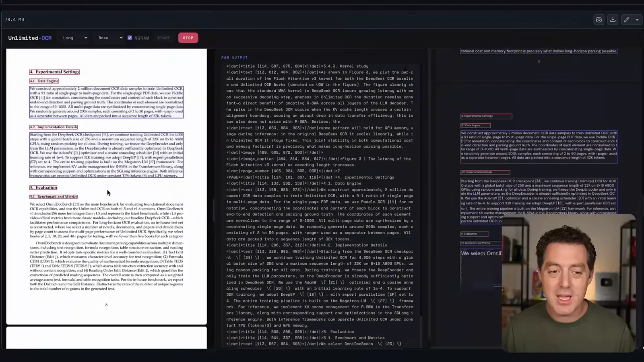Click the raw output '5. Evaluation' title line
This screenshot has height=362, width=644.
(x=290, y=332)
